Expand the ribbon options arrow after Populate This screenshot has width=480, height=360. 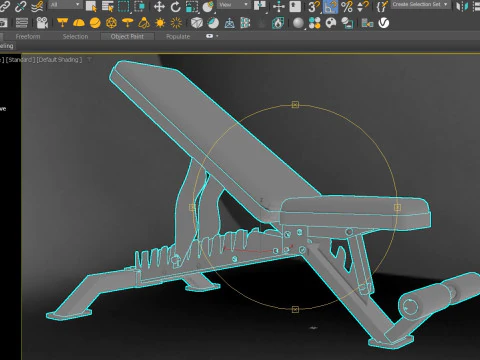217,36
